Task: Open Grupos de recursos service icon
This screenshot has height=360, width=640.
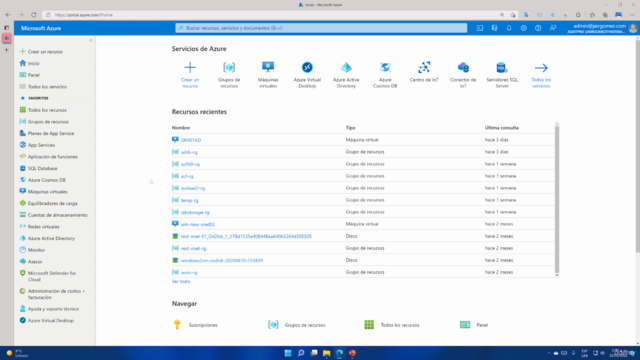Action: coord(229,67)
